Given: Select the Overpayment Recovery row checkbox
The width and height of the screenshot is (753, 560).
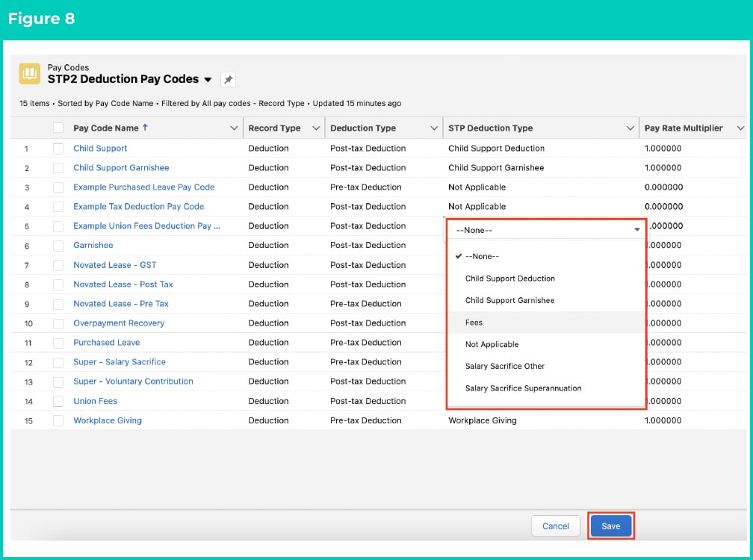Looking at the screenshot, I should pyautogui.click(x=58, y=323).
